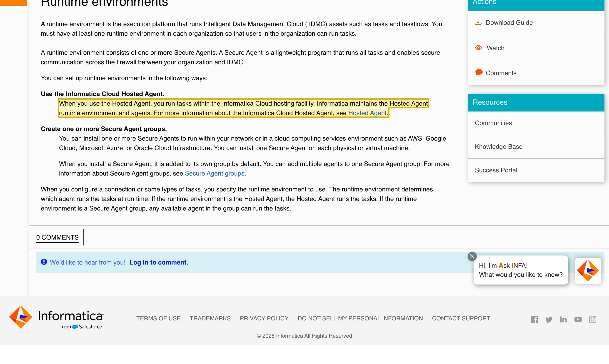609x364 pixels.
Task: Open PRIVACY POLICY footer link
Action: pos(264,318)
